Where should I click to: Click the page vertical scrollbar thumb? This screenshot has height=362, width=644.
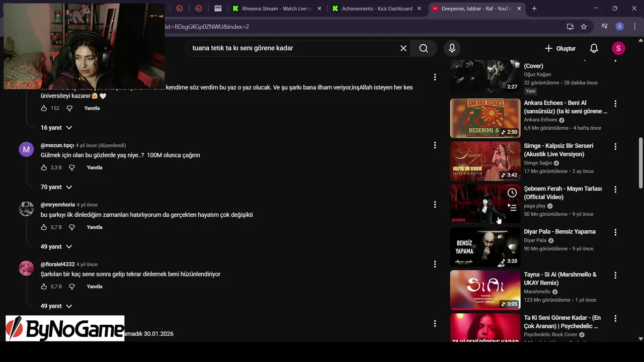pyautogui.click(x=640, y=163)
